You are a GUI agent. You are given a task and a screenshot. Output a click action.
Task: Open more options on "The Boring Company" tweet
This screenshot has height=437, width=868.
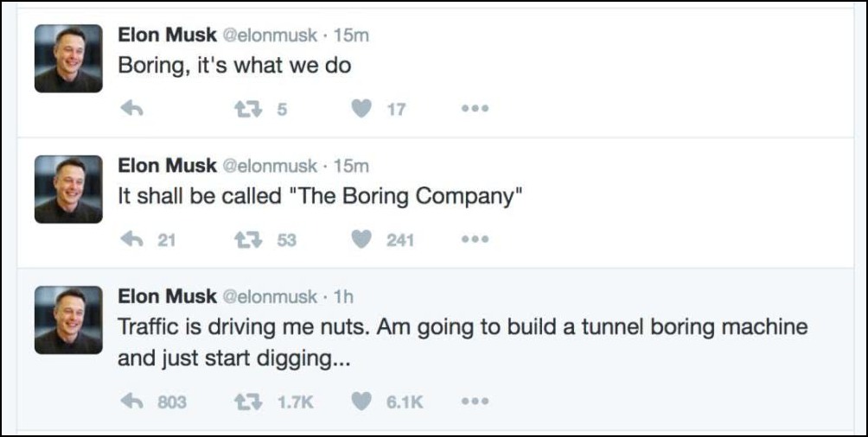(475, 239)
